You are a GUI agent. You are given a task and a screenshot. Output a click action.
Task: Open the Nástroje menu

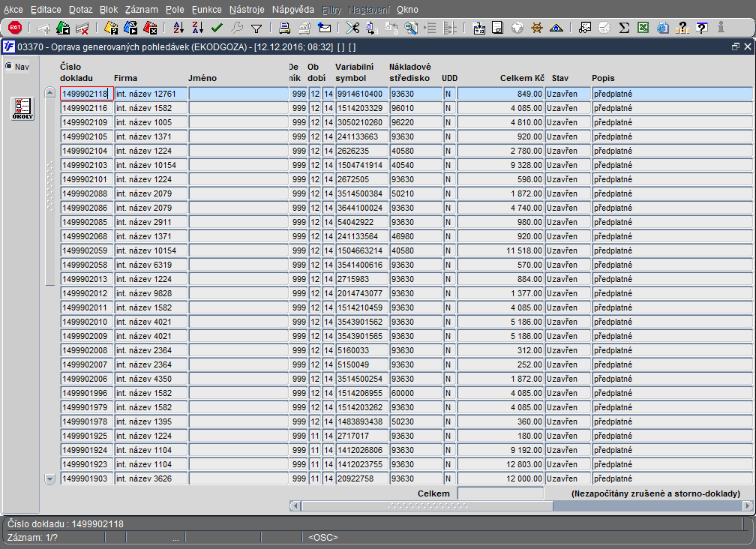click(x=247, y=10)
